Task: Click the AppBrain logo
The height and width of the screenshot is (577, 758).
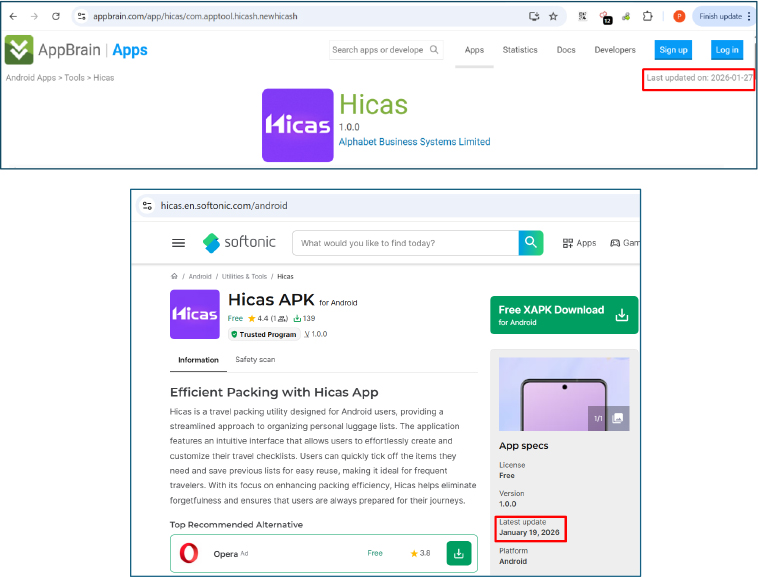Action: click(76, 50)
